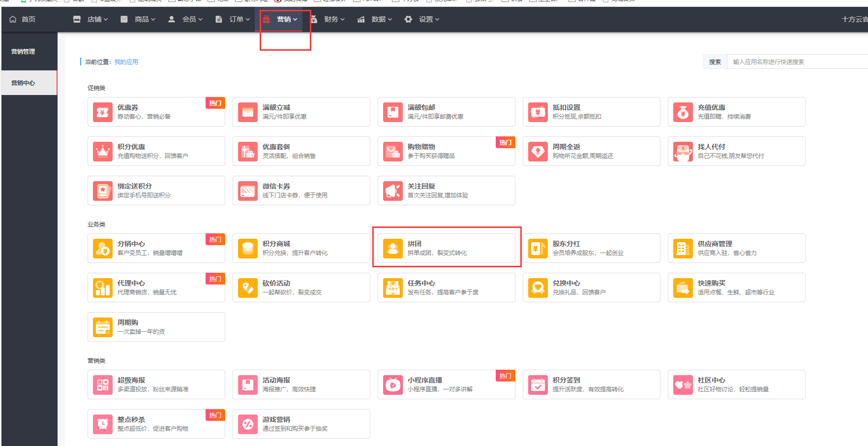Open the 微信卡券 card icon

pos(248,191)
